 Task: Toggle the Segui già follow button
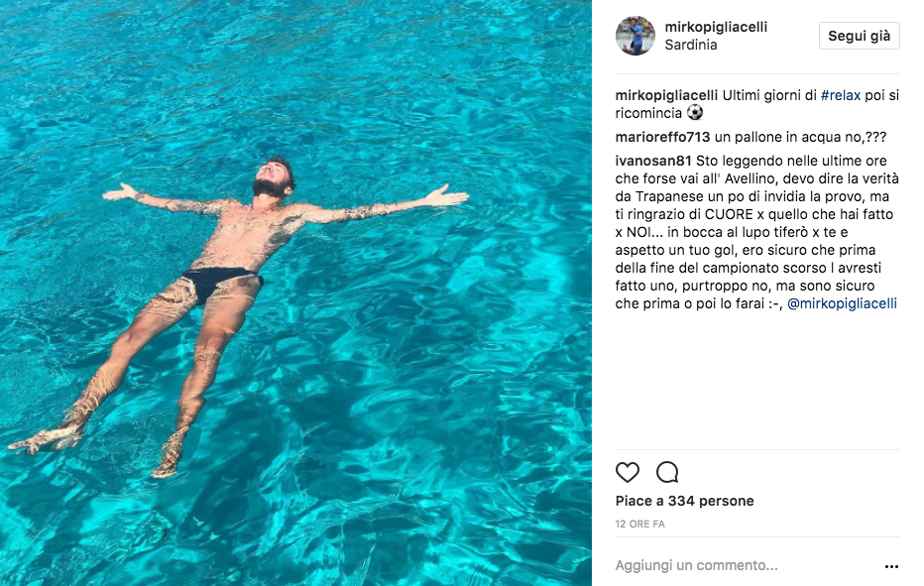pyautogui.click(x=859, y=36)
